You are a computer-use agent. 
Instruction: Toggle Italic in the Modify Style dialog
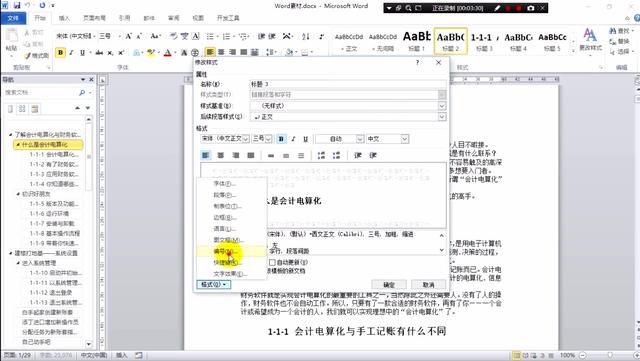[x=293, y=139]
